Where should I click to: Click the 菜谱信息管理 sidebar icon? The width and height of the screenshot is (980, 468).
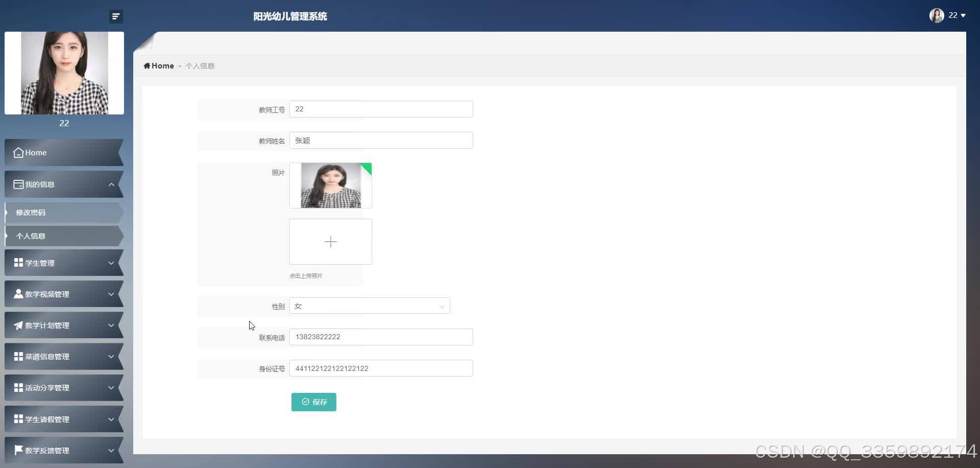18,356
